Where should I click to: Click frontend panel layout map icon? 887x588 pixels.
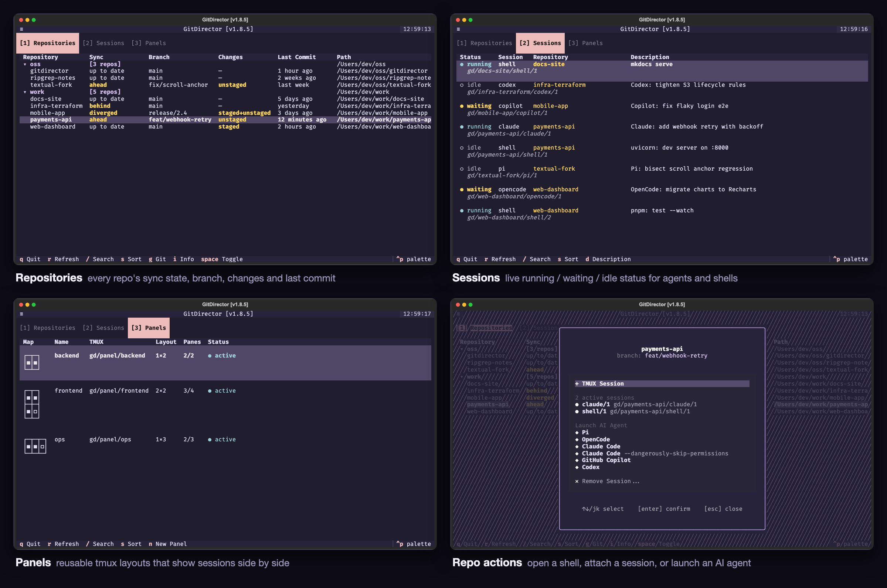point(32,404)
